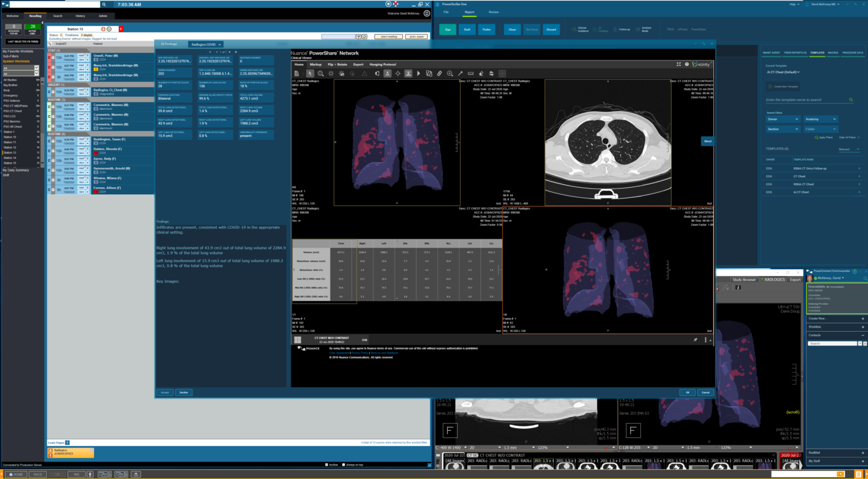Open the Relevant sort dropdown in Templates list
This screenshot has height=479, width=868.
[x=849, y=149]
